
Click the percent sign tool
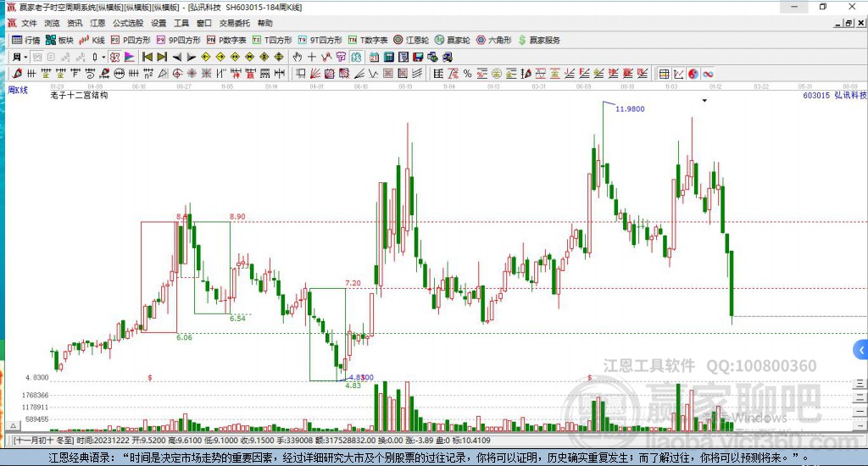(x=467, y=74)
